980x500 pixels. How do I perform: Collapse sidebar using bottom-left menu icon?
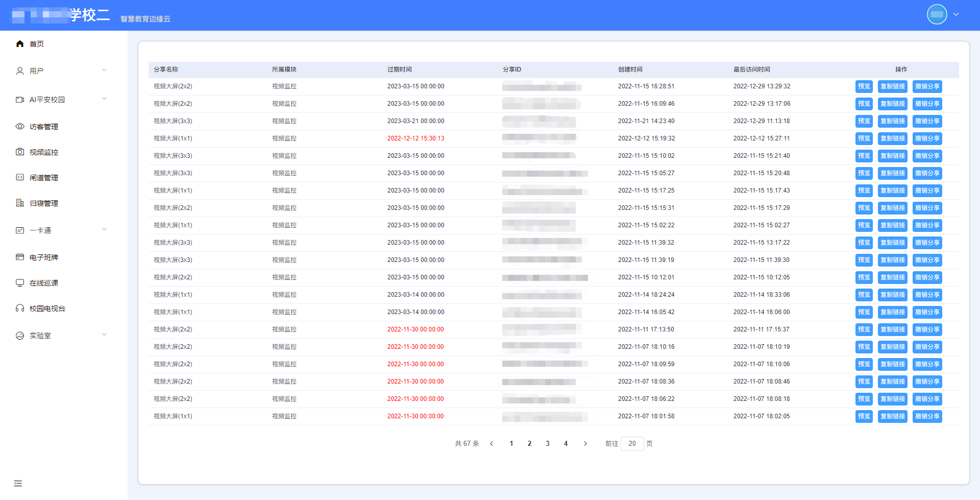point(18,483)
